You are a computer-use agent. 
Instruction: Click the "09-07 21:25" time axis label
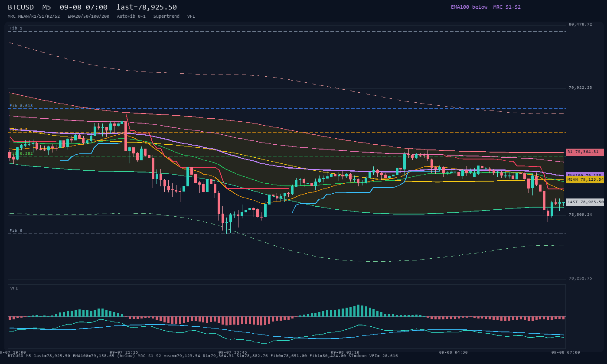pos(124,352)
